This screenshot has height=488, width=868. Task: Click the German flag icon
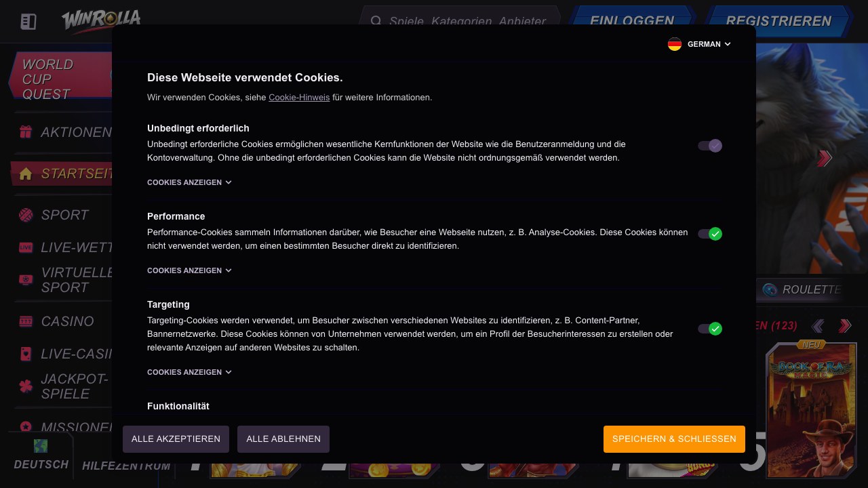point(675,44)
